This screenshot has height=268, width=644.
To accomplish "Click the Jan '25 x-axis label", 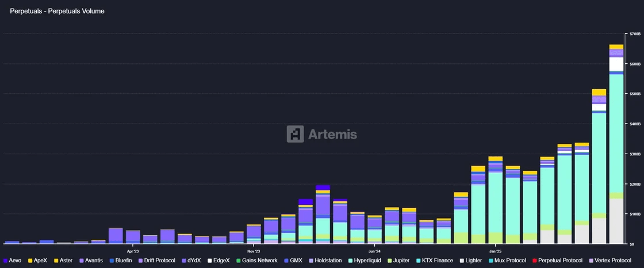I will (495, 251).
